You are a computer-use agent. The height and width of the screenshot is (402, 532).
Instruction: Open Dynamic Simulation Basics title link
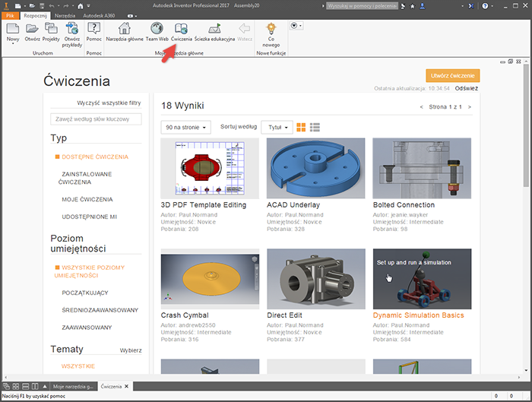[x=418, y=315]
